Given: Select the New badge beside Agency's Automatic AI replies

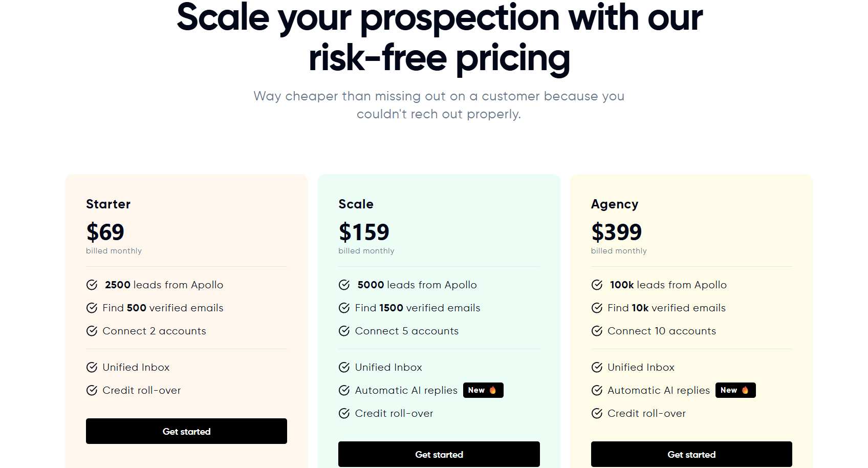Looking at the screenshot, I should click(x=735, y=390).
